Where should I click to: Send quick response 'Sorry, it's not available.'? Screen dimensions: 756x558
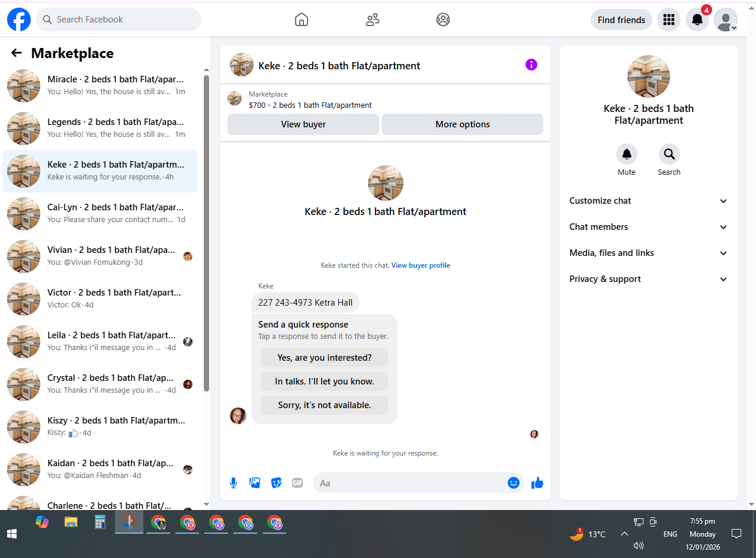325,405
